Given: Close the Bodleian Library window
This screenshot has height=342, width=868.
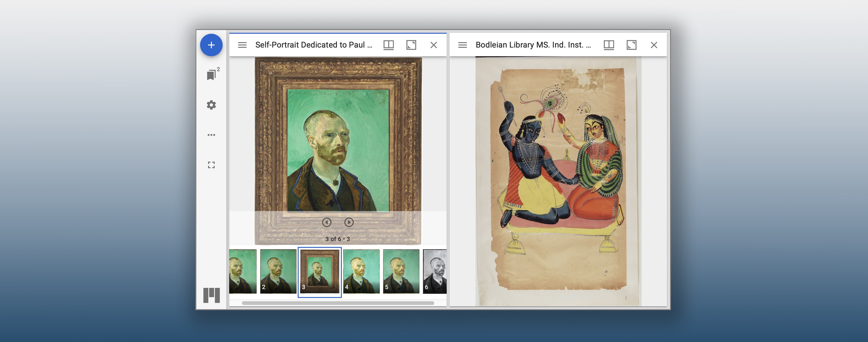Looking at the screenshot, I should pos(654,45).
